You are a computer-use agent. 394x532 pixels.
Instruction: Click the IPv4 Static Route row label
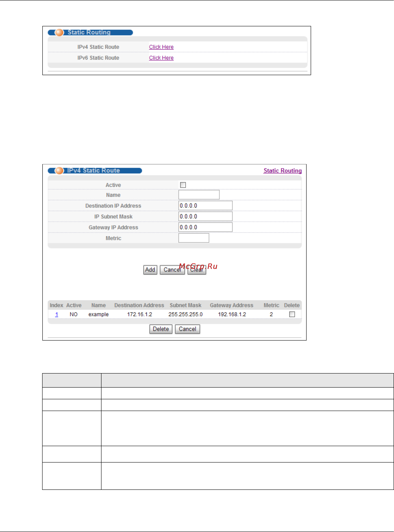pyautogui.click(x=98, y=47)
